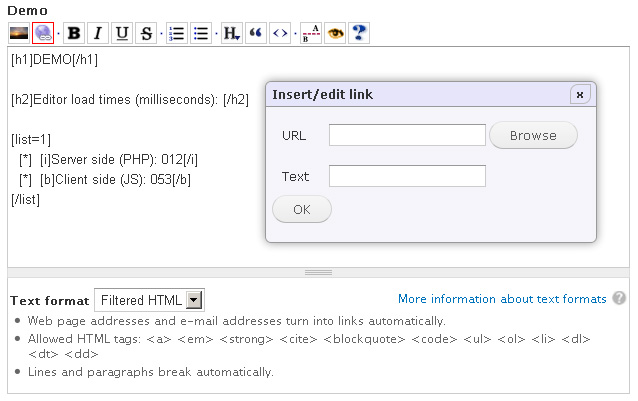Click the 'Demo' field label
The image size is (638, 401).
pos(27,11)
